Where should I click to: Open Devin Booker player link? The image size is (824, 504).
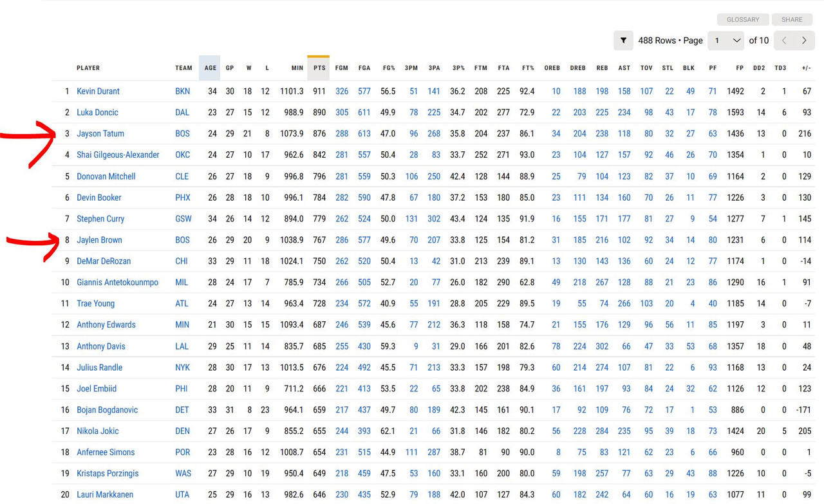coord(99,198)
